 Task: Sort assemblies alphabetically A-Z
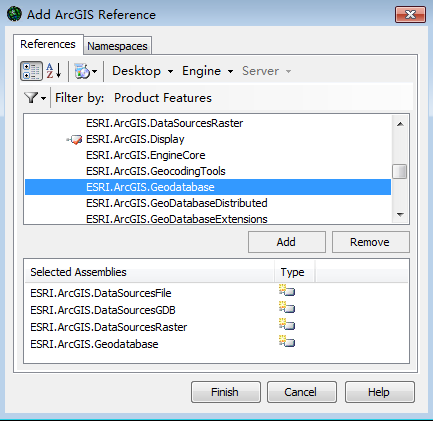click(x=54, y=71)
